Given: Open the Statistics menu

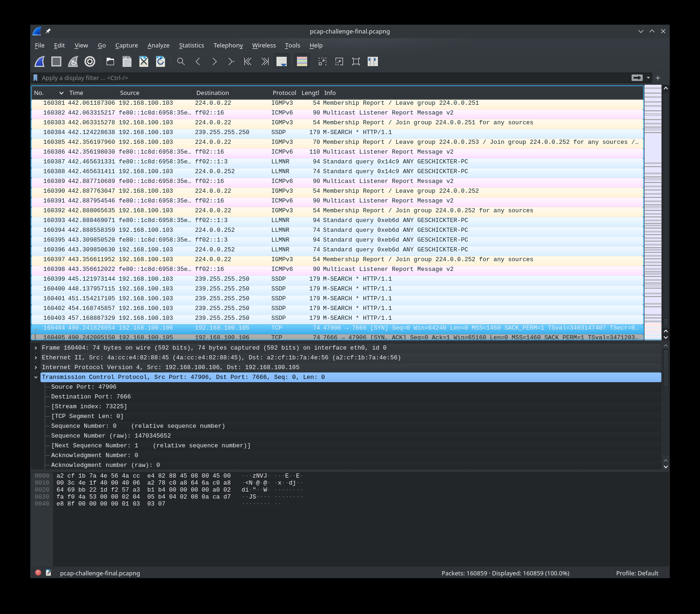Looking at the screenshot, I should [x=191, y=45].
